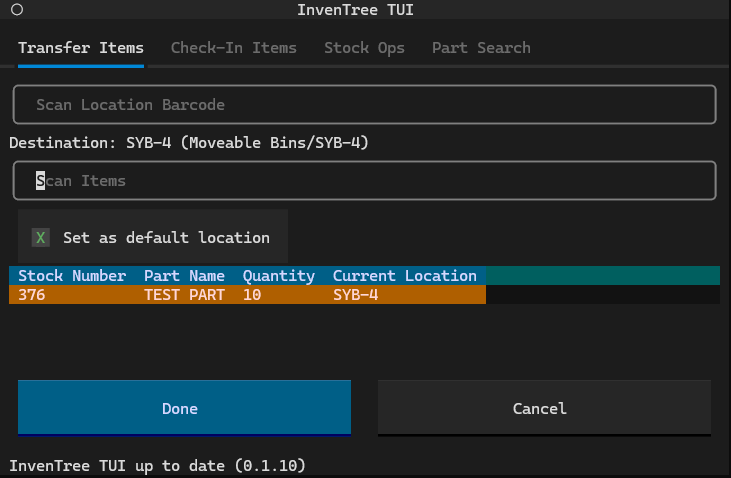Sort by the Stock Number column header
This screenshot has width=731, height=478.
72,276
